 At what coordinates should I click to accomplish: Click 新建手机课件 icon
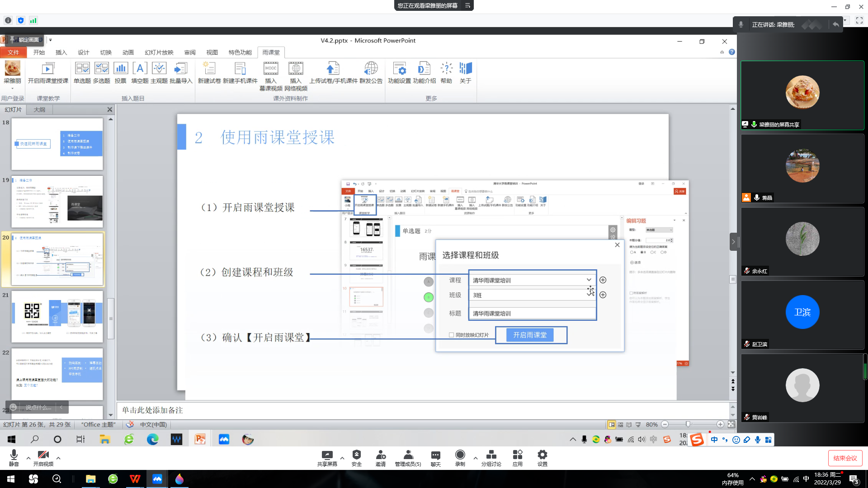click(x=240, y=73)
